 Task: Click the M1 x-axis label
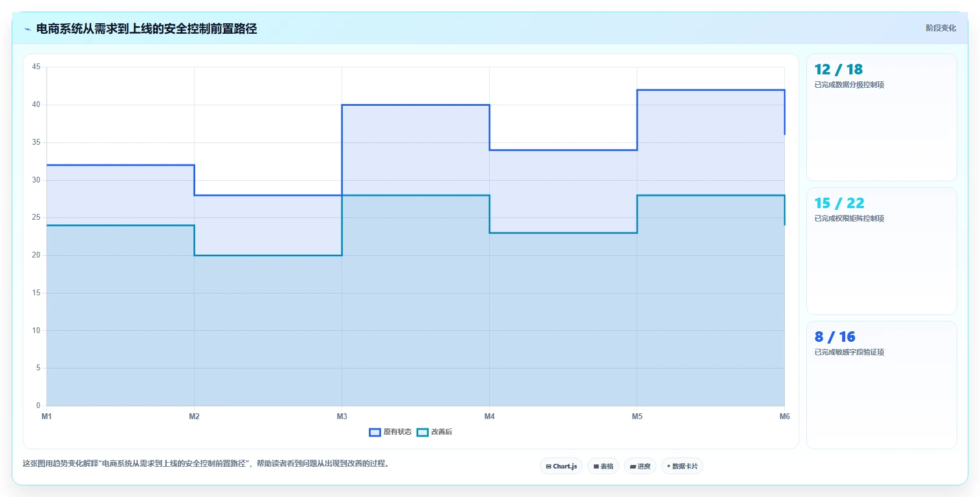coord(46,416)
